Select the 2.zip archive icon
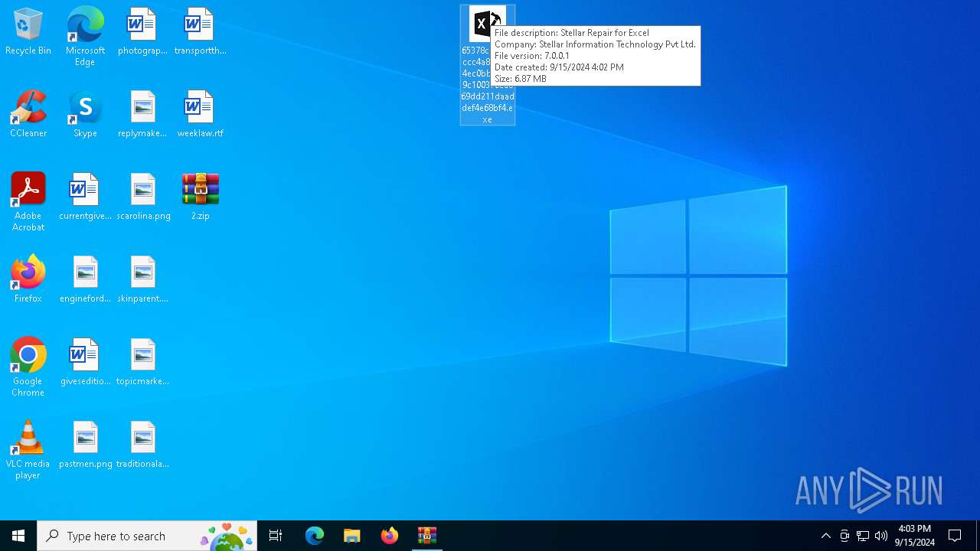Viewport: 980px width, 551px height. click(x=200, y=197)
